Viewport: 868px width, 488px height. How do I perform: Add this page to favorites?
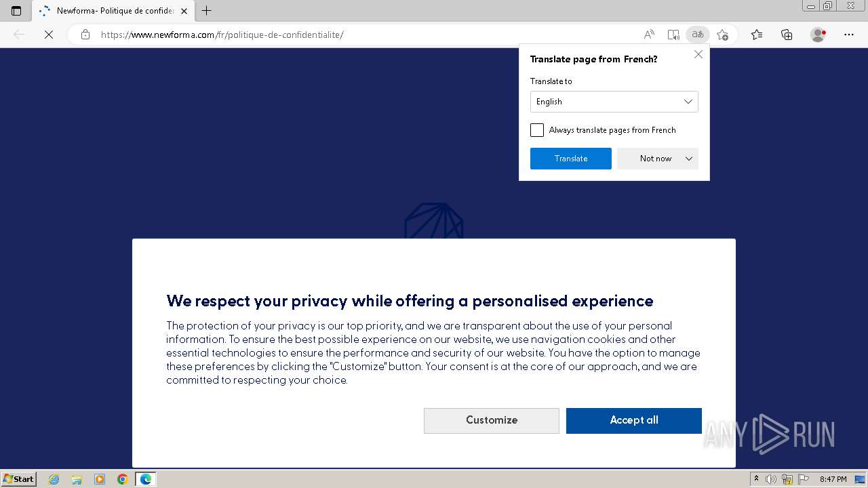click(722, 35)
